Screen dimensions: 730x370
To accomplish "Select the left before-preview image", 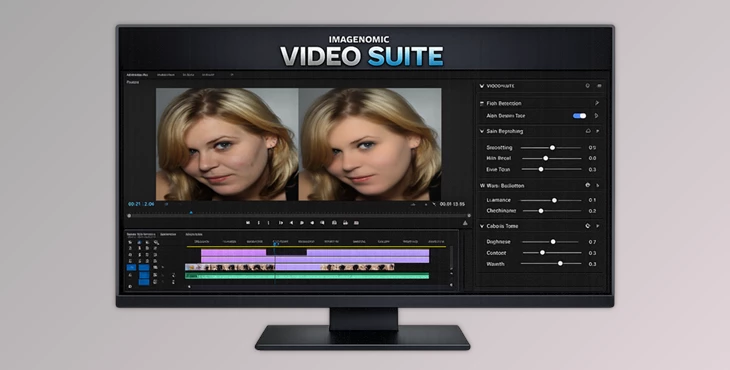I will pos(227,144).
